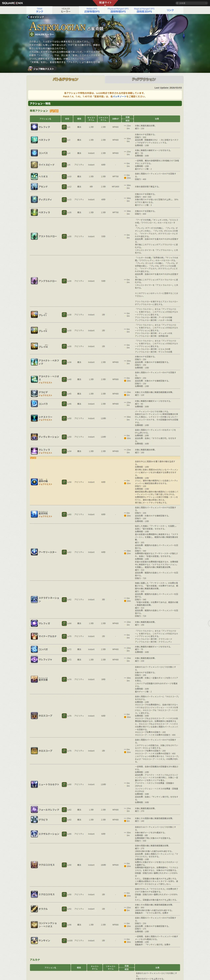Click the job icon in マレフィク's 修得 column

pyautogui.click(x=64, y=127)
